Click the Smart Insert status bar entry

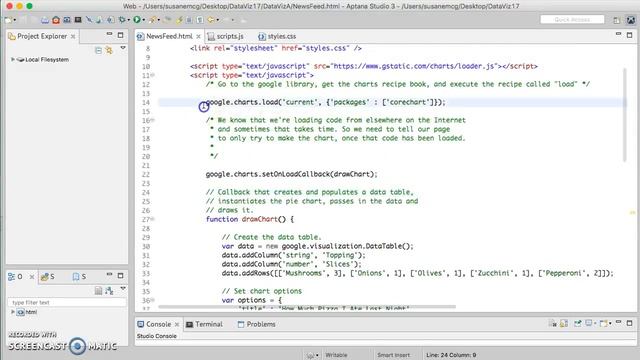tap(393, 355)
